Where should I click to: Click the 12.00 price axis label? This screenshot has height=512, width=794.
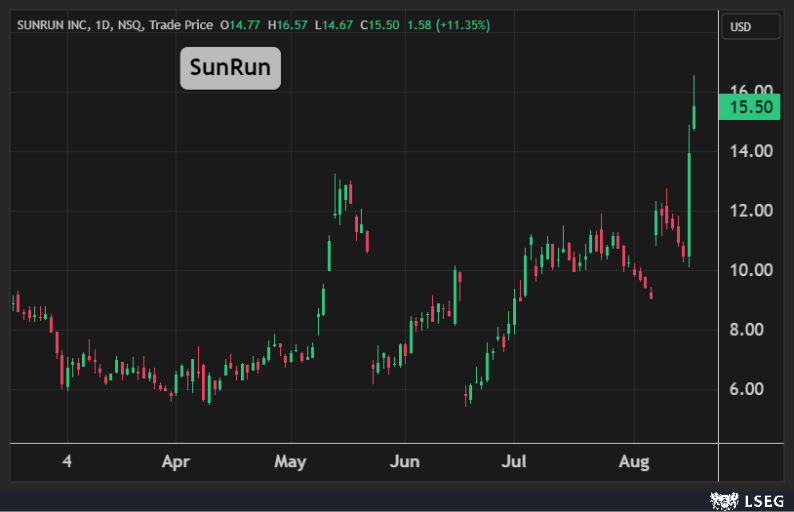coord(751,211)
